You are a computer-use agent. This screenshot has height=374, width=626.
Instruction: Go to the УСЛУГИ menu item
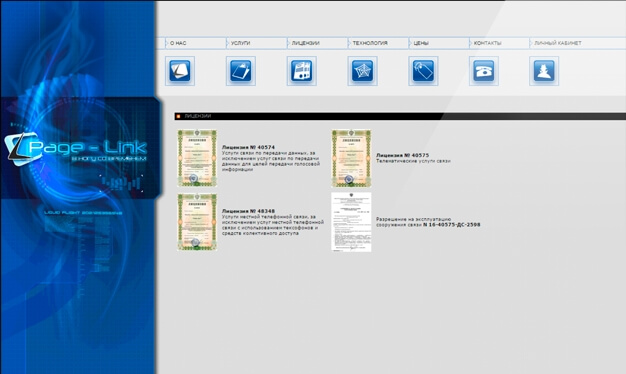pos(241,43)
